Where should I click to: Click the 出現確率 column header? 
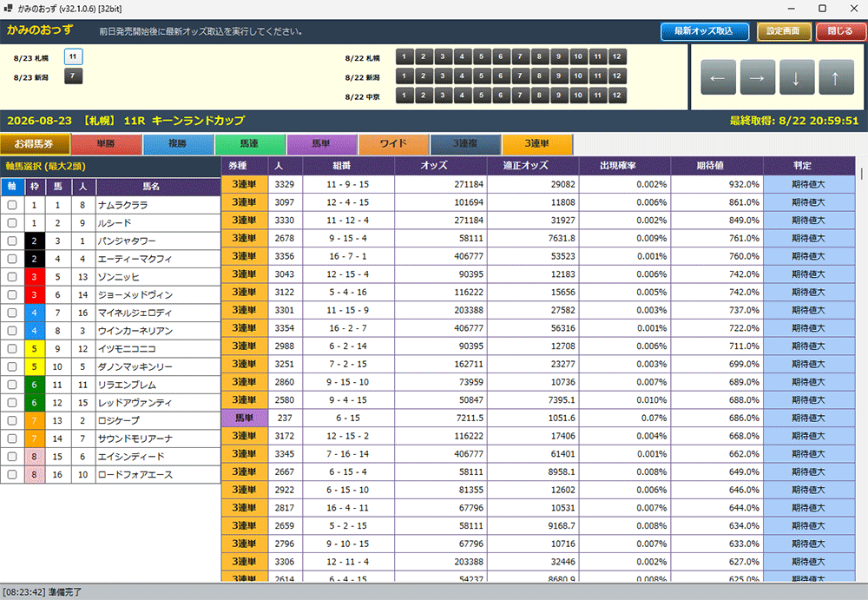(x=625, y=166)
